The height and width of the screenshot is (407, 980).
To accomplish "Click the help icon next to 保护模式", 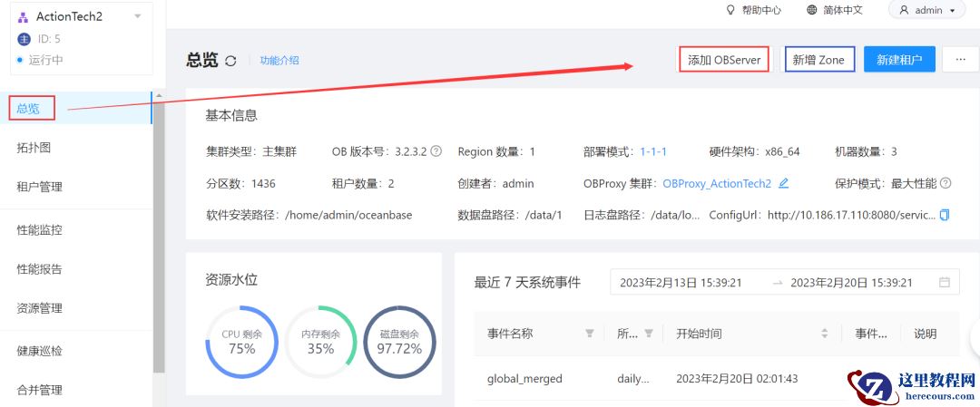I will click(946, 183).
